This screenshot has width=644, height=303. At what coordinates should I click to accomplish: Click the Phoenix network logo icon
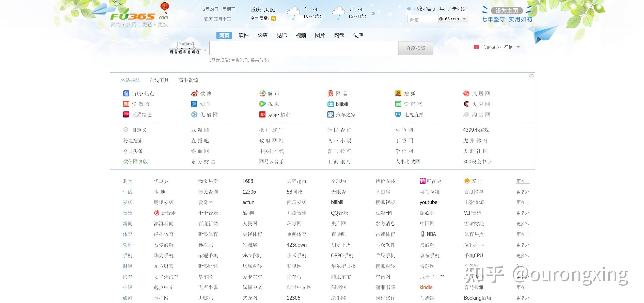click(x=466, y=93)
